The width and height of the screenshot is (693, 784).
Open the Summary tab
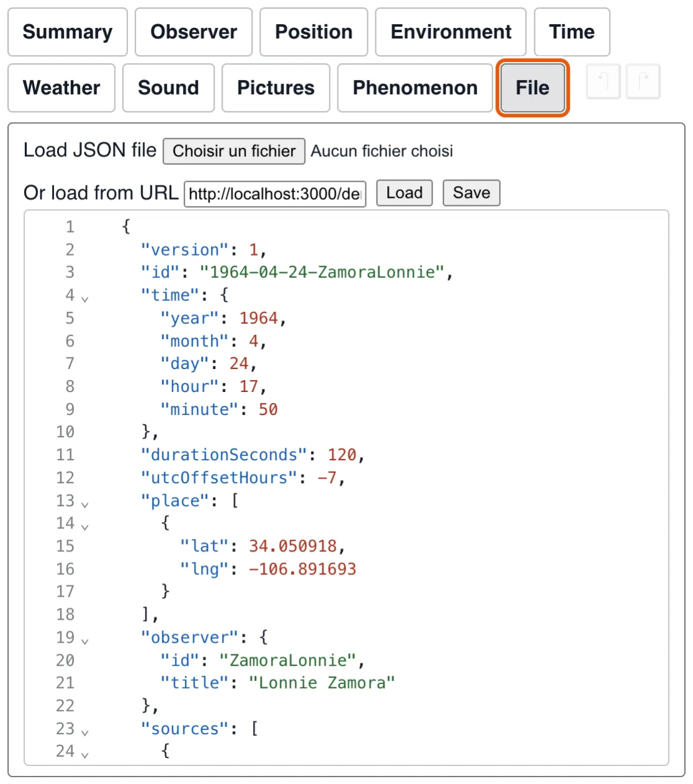[68, 32]
